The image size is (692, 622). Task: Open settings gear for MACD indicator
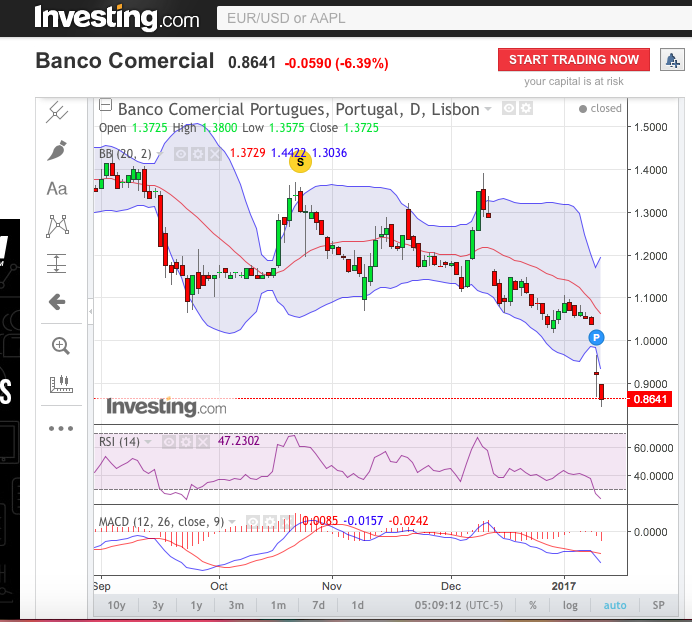coord(269,522)
